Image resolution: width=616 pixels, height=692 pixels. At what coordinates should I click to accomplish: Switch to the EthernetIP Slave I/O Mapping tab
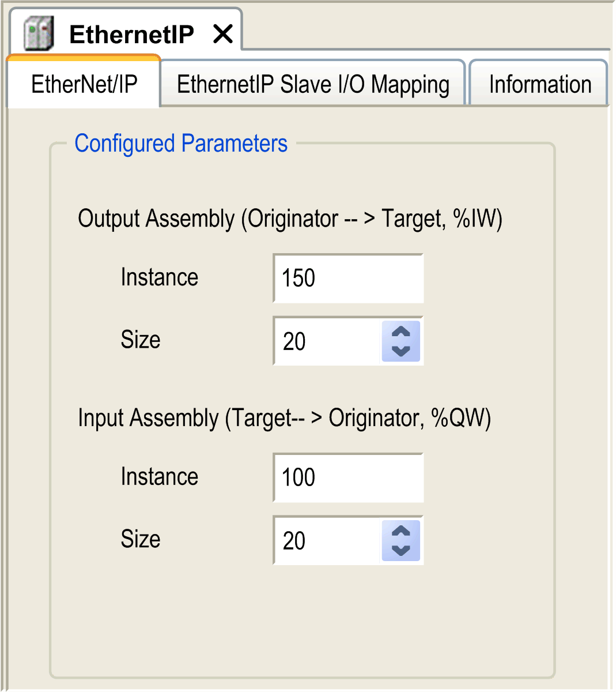313,84
